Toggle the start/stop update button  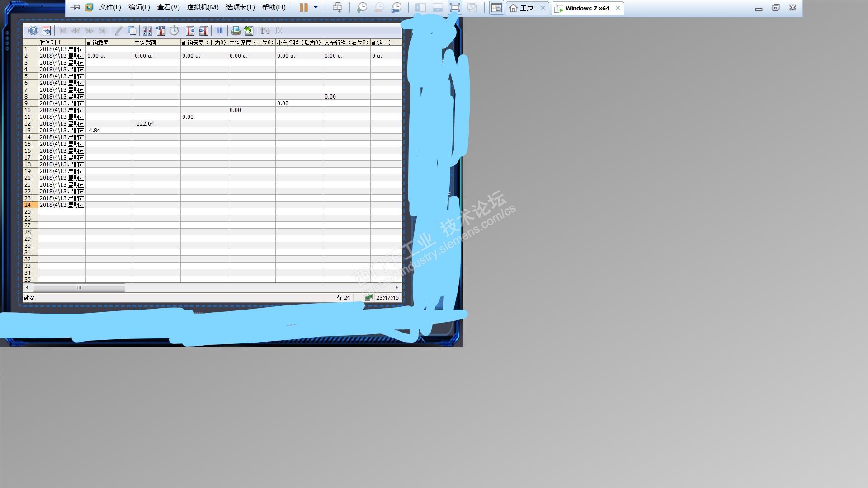(220, 31)
